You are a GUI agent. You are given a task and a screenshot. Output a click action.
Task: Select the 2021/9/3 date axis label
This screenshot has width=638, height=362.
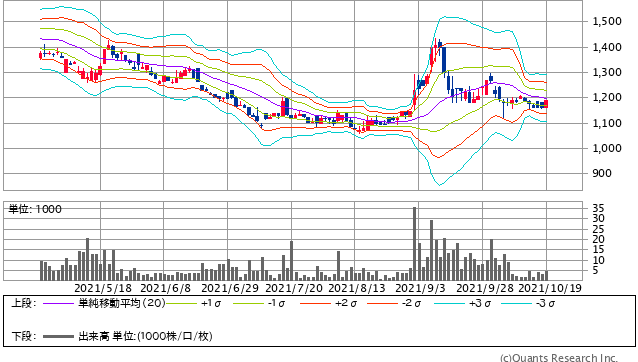point(421,288)
